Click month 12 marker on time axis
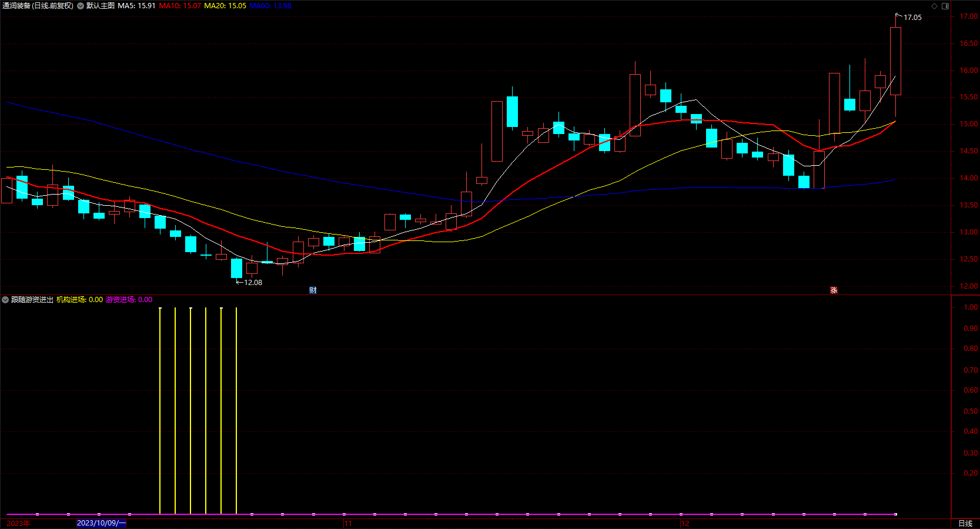Image resolution: width=980 pixels, height=529 pixels. coord(685,523)
